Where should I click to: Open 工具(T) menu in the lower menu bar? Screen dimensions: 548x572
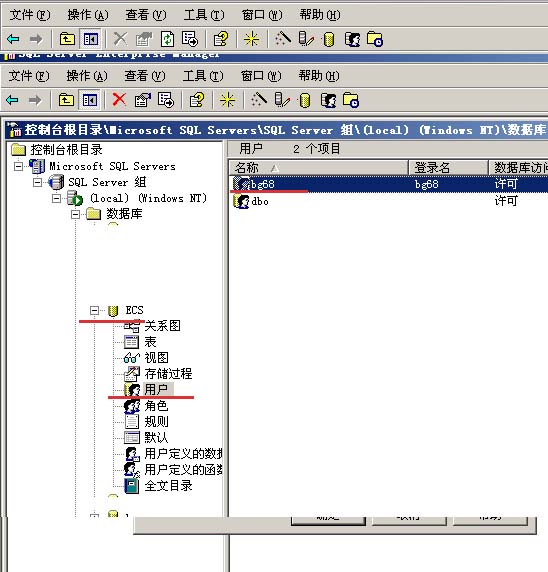pyautogui.click(x=203, y=76)
